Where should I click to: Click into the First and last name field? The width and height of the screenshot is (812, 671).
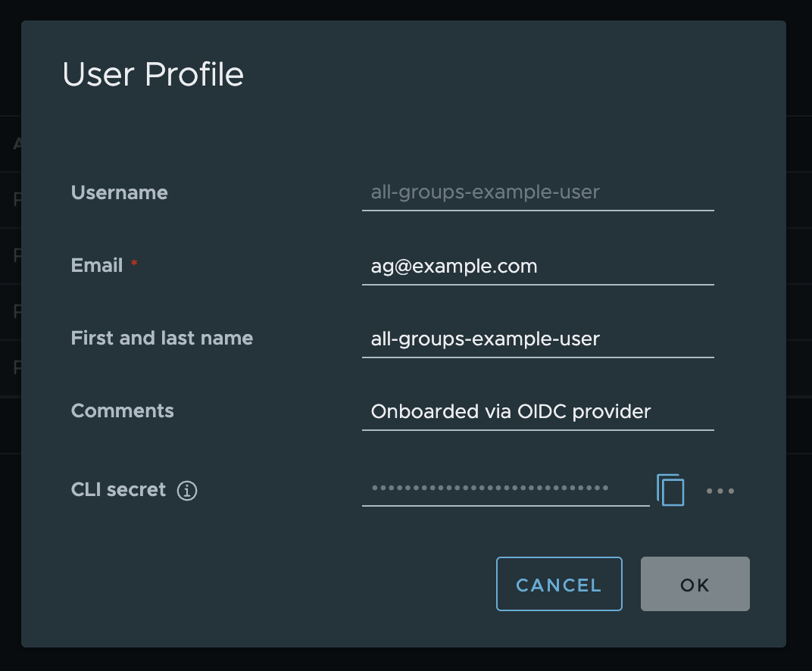point(538,339)
